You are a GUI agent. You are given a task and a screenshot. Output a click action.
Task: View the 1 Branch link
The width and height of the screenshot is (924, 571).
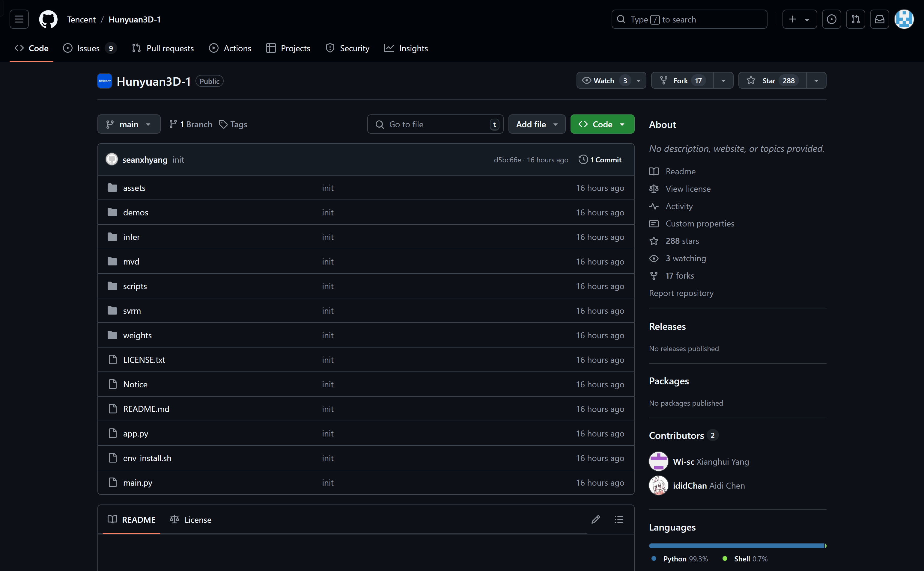[191, 124]
